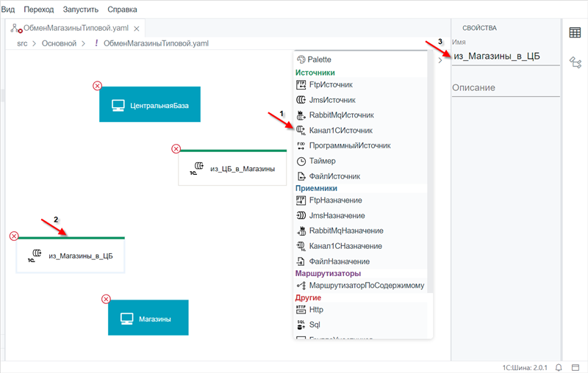
Task: Select the Sql palette element
Action: pos(360,325)
